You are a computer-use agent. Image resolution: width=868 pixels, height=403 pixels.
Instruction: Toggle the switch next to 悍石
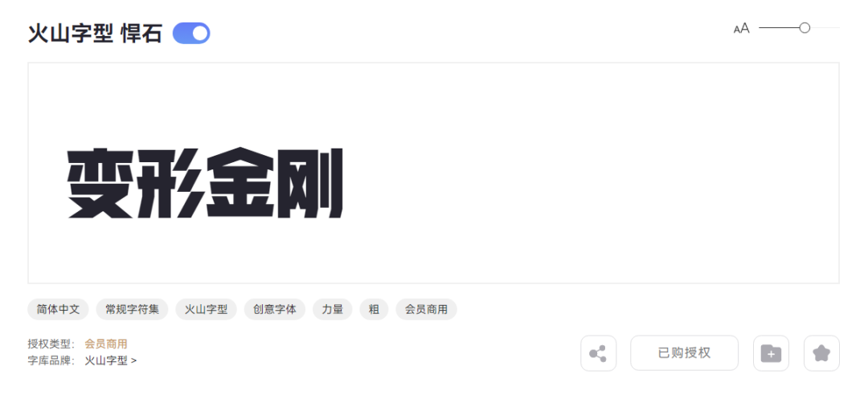pyautogui.click(x=191, y=33)
